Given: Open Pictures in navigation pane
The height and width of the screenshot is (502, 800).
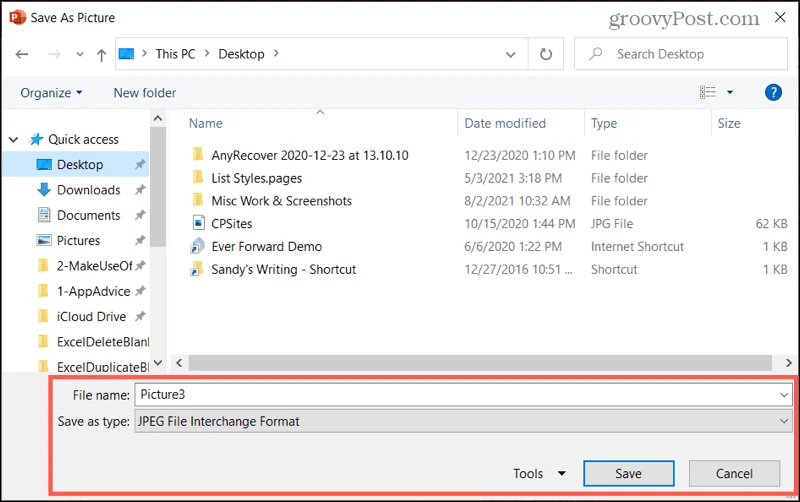Looking at the screenshot, I should pyautogui.click(x=78, y=240).
